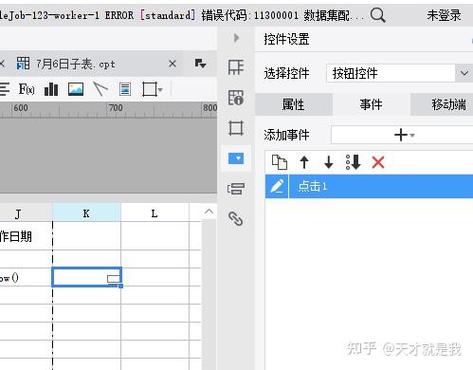Screen dimensions: 473x370
Task: Open condition attributes sidebar icon
Action: [236, 189]
